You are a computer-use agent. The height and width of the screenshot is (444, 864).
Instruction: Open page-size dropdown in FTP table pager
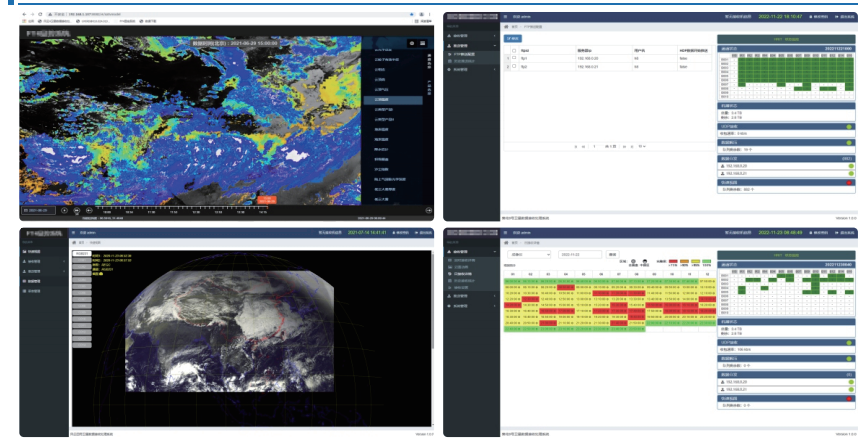[x=642, y=147]
